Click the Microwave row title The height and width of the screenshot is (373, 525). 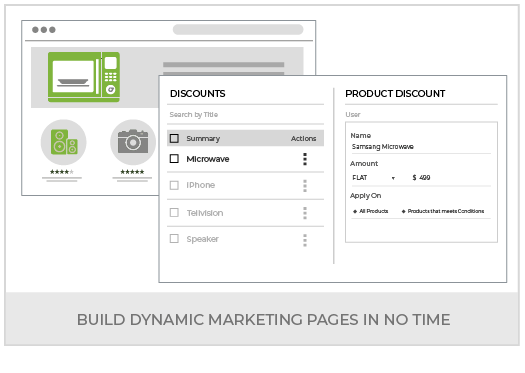click(x=208, y=159)
